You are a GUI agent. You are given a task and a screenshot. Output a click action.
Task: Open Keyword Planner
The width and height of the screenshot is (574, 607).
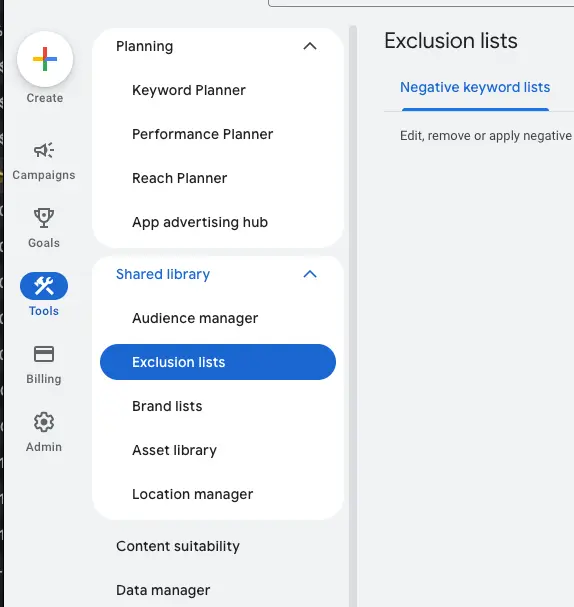pyautogui.click(x=189, y=90)
